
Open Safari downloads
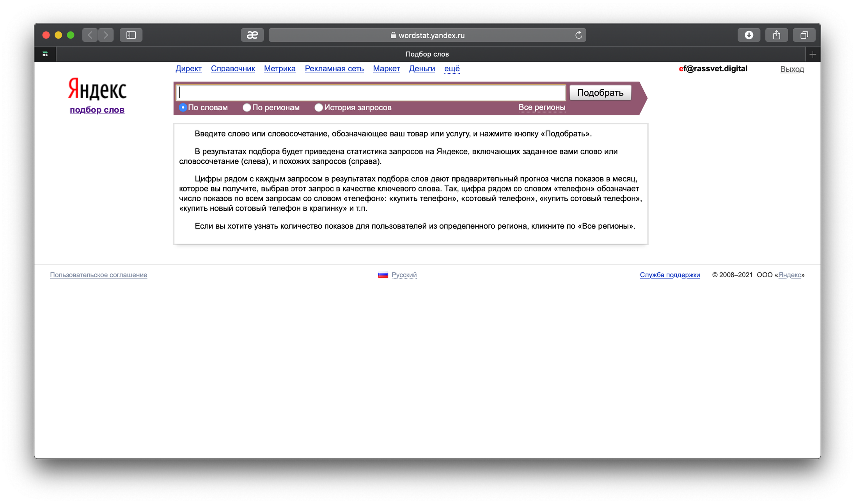pos(749,35)
